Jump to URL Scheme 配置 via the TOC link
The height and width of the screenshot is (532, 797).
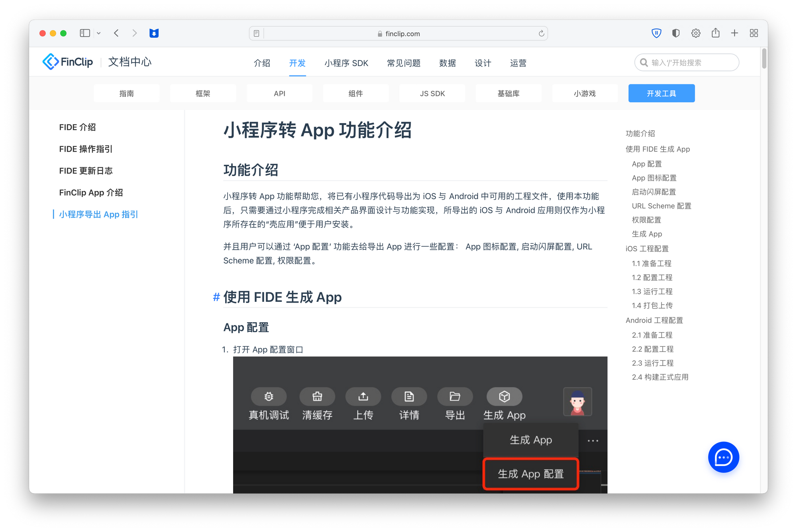662,205
